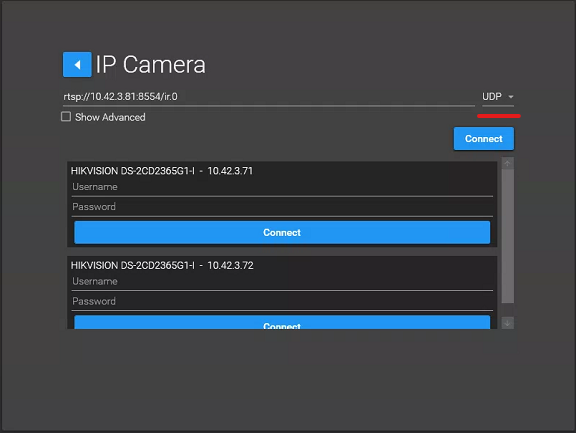Connect to the 10.42.3.71 camera
The width and height of the screenshot is (576, 433).
coord(282,232)
